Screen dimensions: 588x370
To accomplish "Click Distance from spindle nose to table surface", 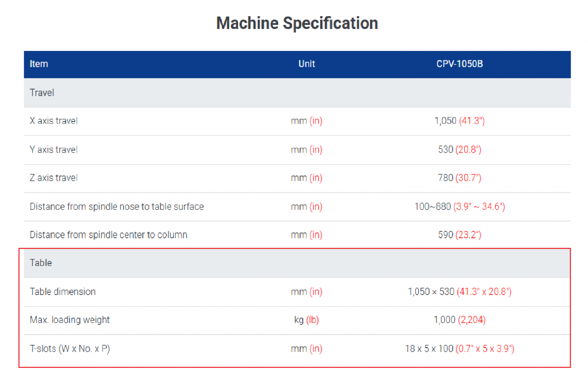I will coord(116,207).
